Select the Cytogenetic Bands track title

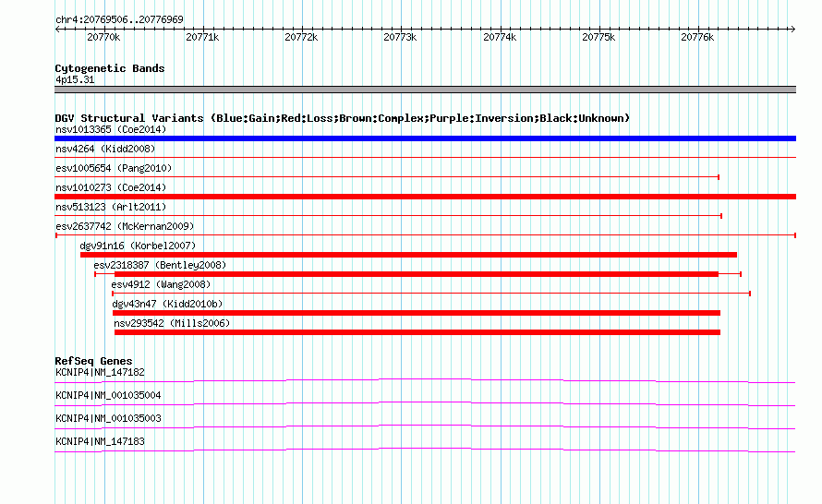pos(110,68)
